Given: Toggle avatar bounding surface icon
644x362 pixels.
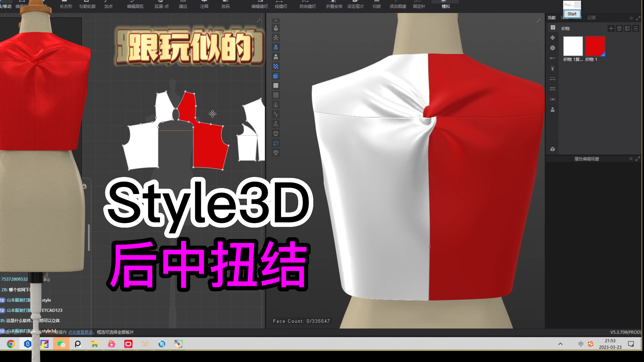Looking at the screenshot, I should [x=276, y=57].
